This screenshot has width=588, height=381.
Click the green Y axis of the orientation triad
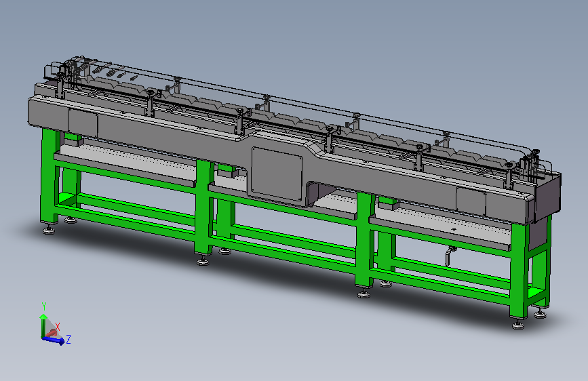point(43,326)
